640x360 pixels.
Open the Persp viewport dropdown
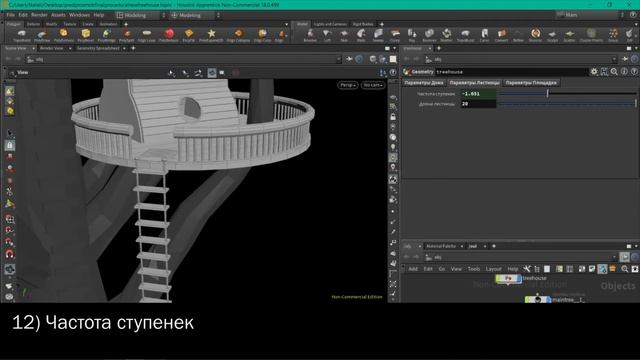click(348, 85)
